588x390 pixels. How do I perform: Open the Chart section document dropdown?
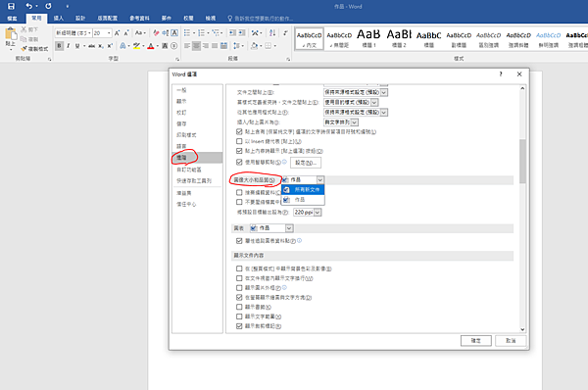coord(271,228)
